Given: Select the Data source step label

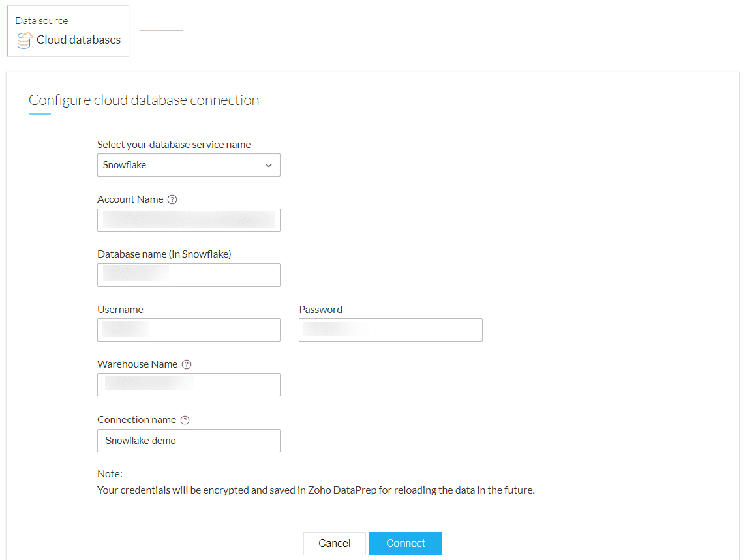Looking at the screenshot, I should coord(42,21).
